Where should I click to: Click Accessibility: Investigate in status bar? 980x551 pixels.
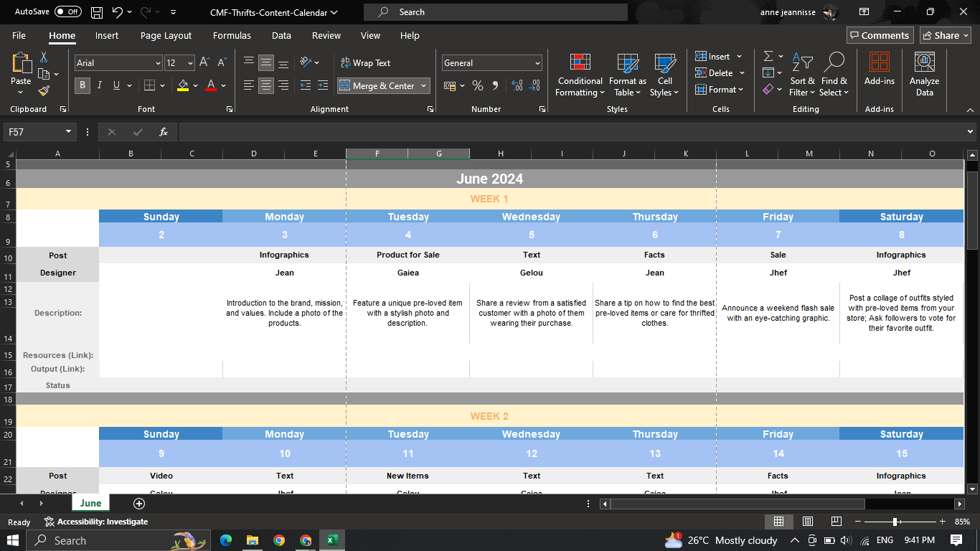coord(96,522)
